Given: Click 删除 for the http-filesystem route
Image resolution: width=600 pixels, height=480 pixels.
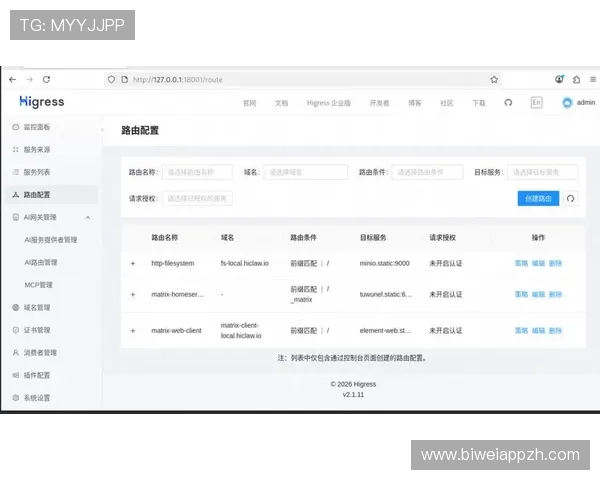Looking at the screenshot, I should point(555,263).
